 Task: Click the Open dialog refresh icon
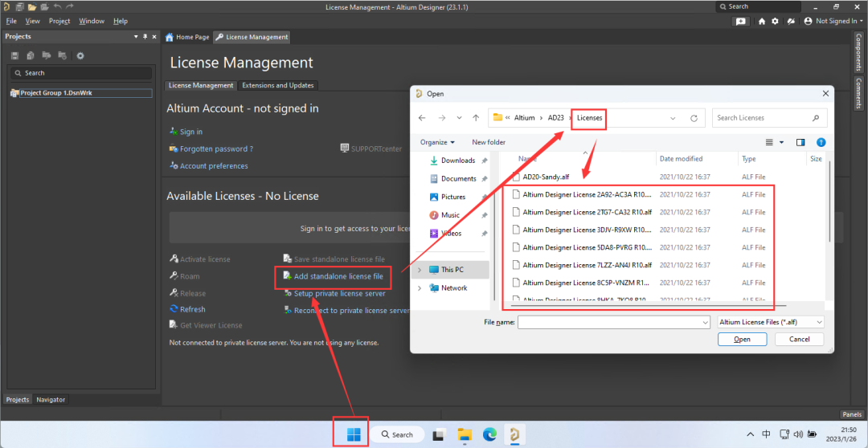click(x=694, y=118)
